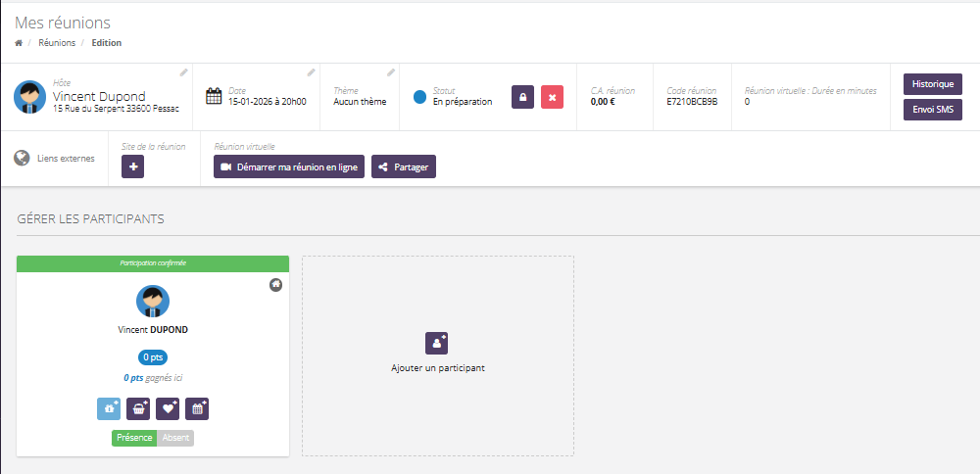
Task: Click the calendar icon on the participant card
Action: [x=197, y=408]
